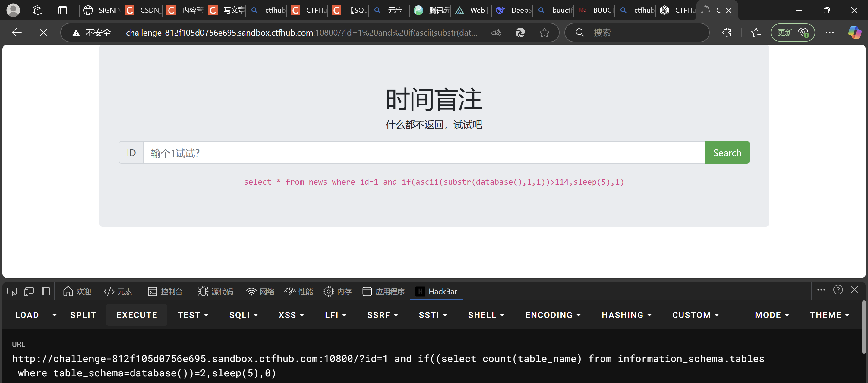Expand the SQLI dropdown in HackBar
This screenshot has height=383, width=868.
tap(243, 315)
